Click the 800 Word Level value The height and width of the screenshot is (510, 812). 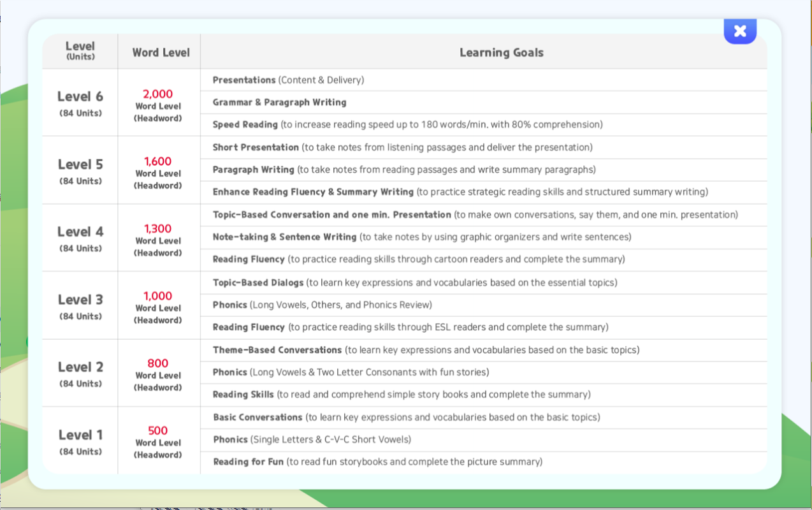(158, 363)
